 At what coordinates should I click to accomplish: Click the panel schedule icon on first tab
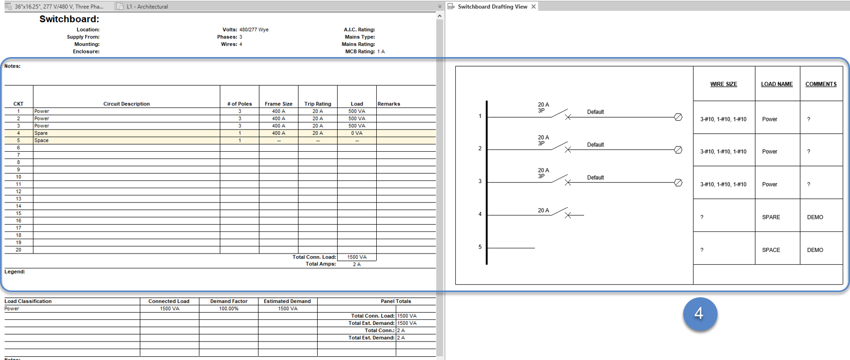click(8, 7)
